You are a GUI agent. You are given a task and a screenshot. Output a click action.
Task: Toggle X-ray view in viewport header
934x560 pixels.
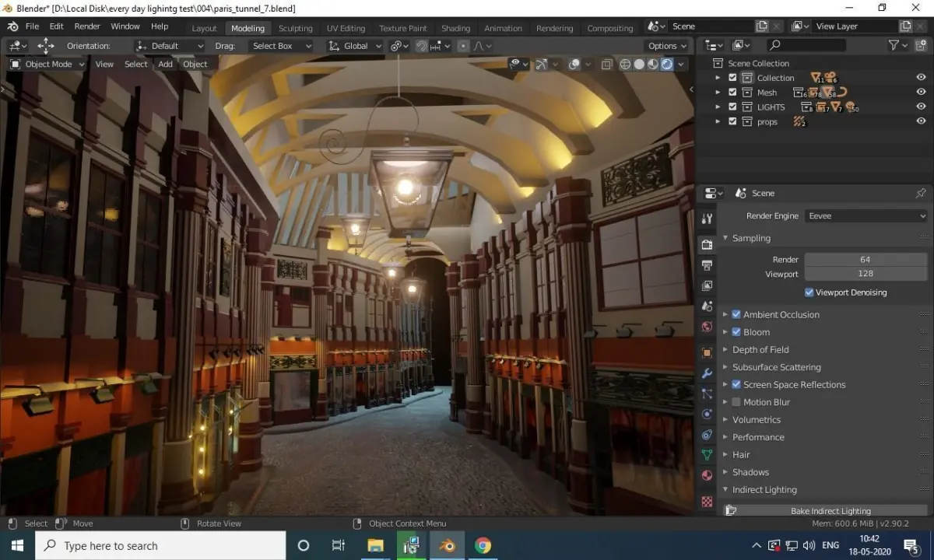[x=606, y=65]
